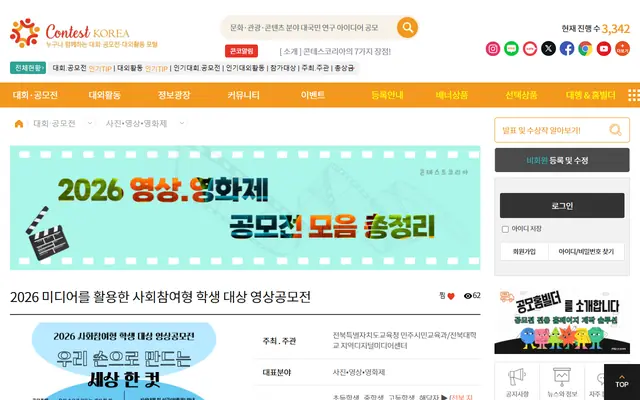Open the 2026 영상.영화제 공모전 banner
Image resolution: width=640 pixels, height=400 pixels.
click(x=245, y=208)
